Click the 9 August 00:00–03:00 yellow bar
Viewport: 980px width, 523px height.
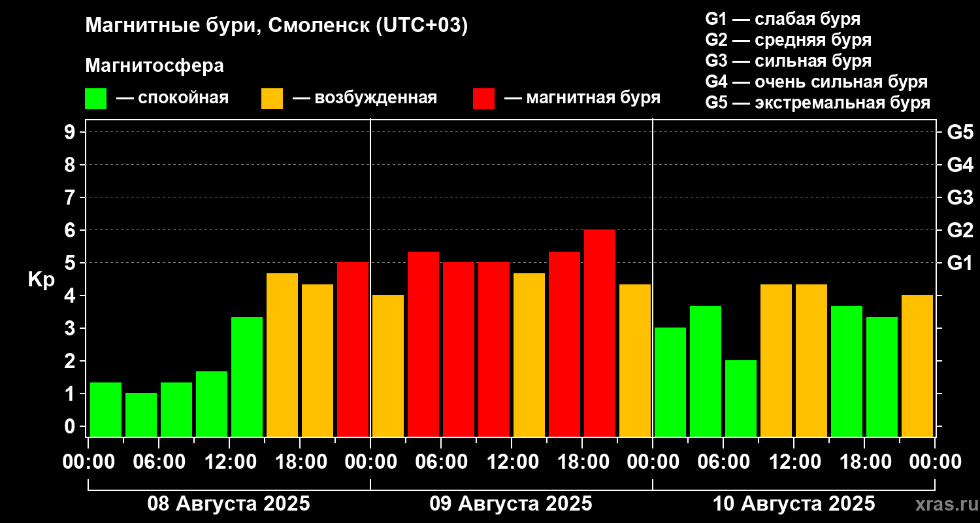point(388,365)
